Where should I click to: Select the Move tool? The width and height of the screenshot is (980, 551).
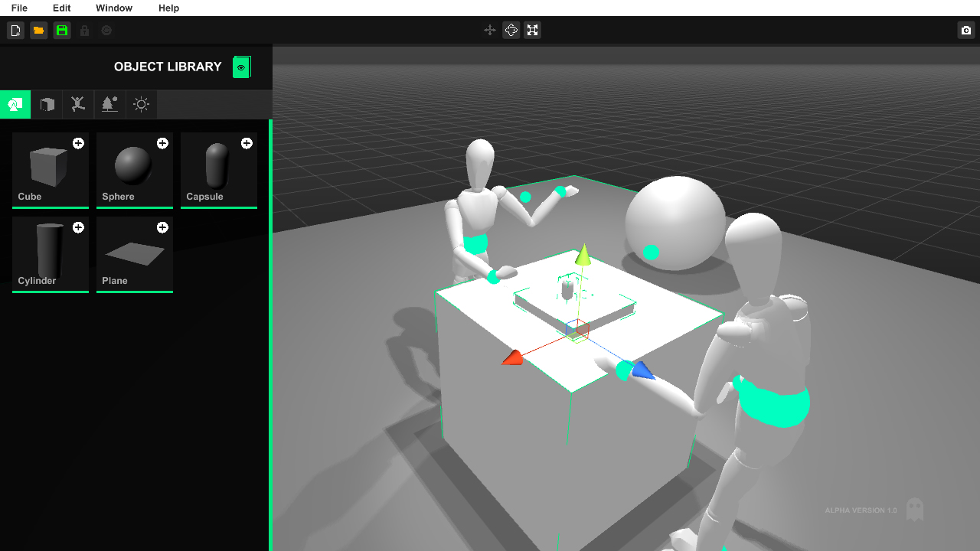489,30
